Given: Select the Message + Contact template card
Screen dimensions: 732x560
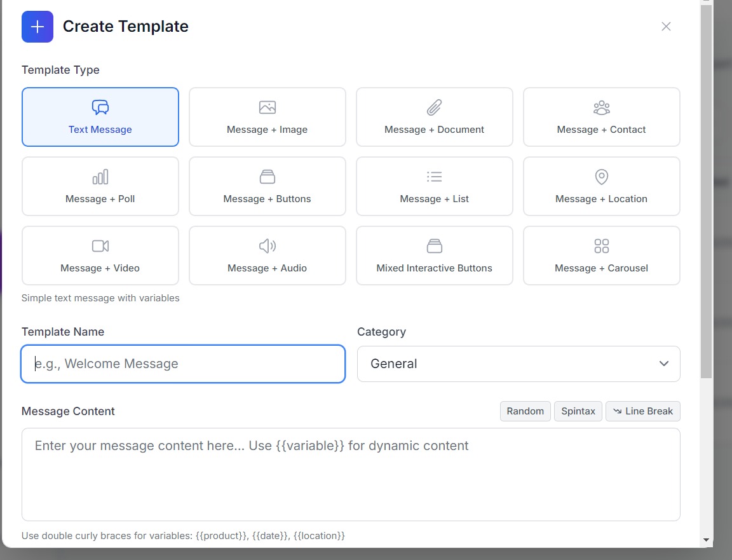Looking at the screenshot, I should tap(601, 117).
